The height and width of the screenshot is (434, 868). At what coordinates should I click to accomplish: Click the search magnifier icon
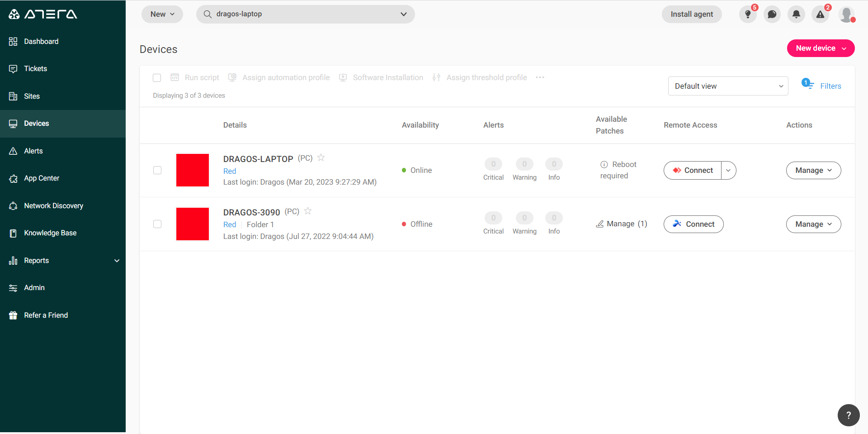(208, 14)
